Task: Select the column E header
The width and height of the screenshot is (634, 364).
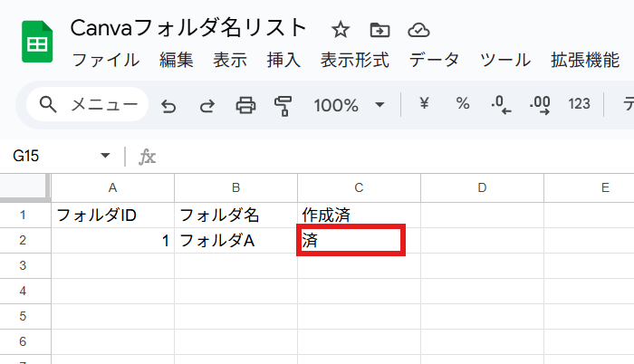Action: 589,187
